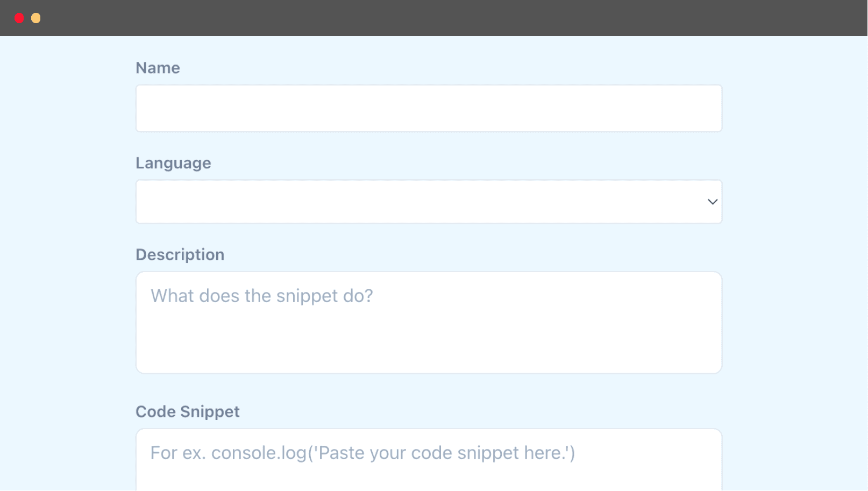
Task: Open the Language dropdown
Action: pos(429,202)
